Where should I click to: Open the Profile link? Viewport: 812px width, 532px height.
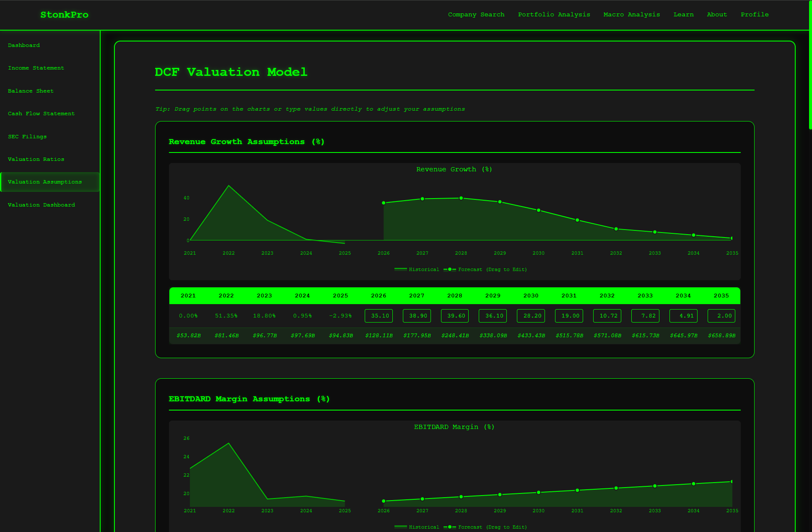point(754,15)
